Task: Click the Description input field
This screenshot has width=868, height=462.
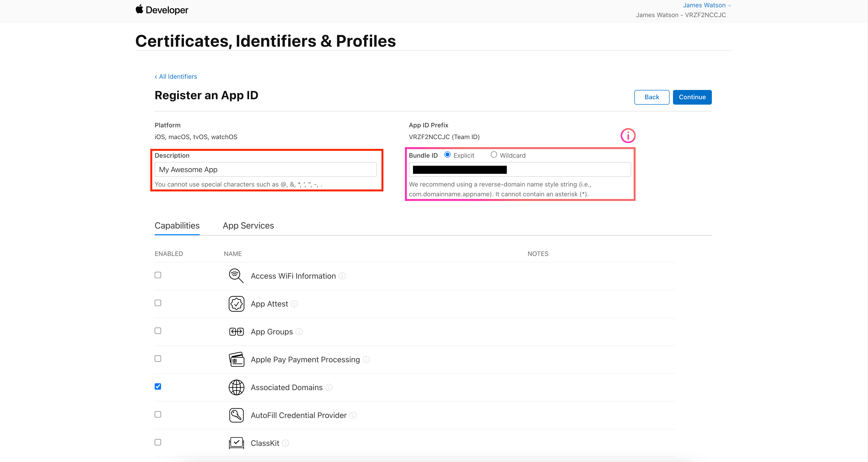Action: (266, 169)
